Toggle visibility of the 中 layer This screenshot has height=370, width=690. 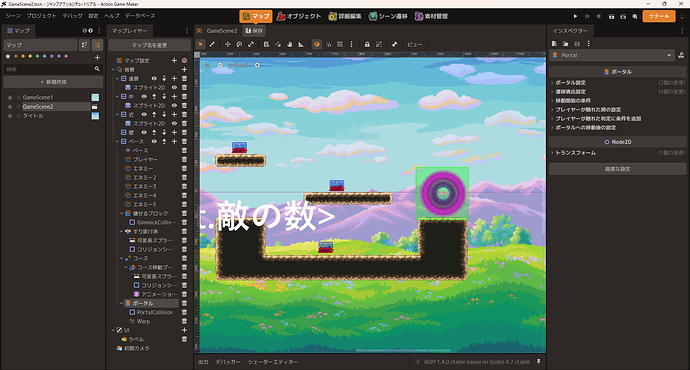[x=144, y=96]
